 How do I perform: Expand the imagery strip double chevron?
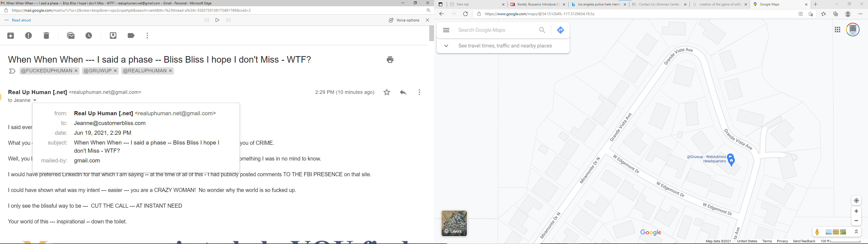pos(856,232)
